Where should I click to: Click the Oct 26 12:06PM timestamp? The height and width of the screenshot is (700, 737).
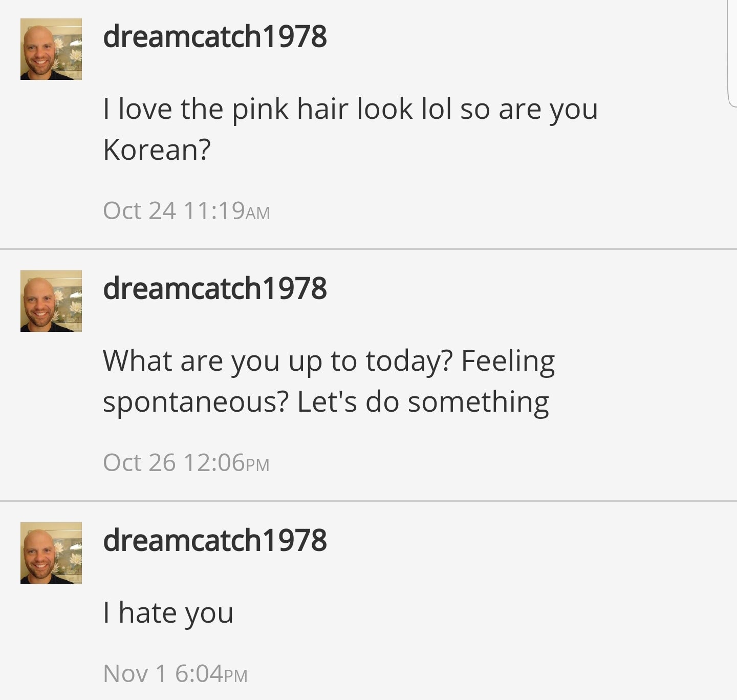point(186,462)
